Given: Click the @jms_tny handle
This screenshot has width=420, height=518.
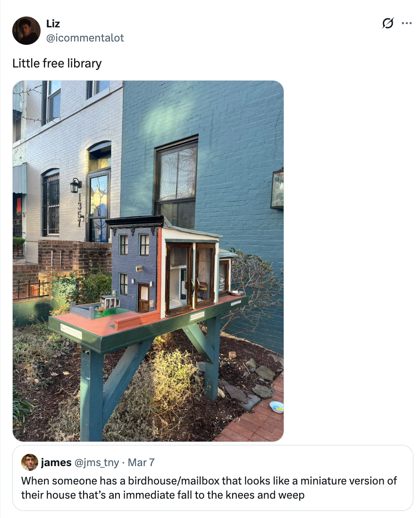Looking at the screenshot, I should click(x=97, y=462).
